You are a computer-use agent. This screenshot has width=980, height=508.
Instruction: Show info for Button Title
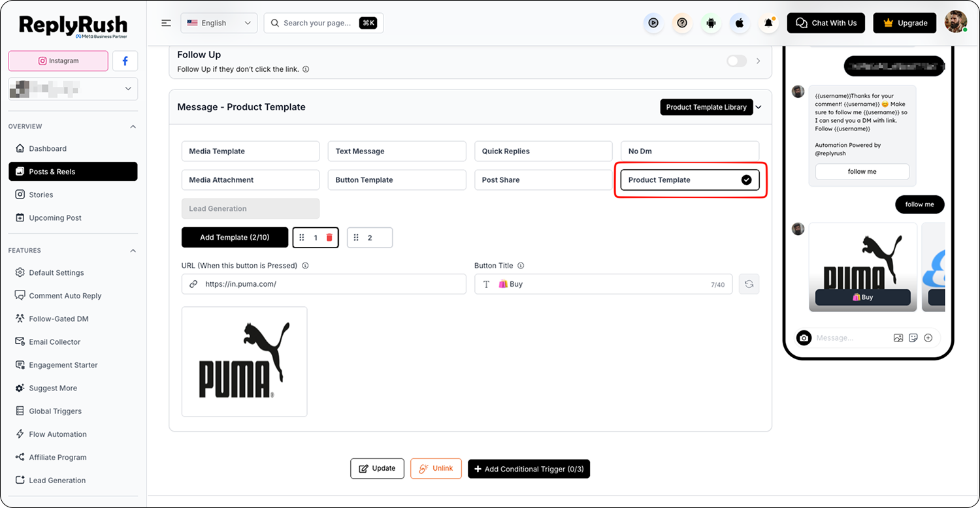click(521, 266)
